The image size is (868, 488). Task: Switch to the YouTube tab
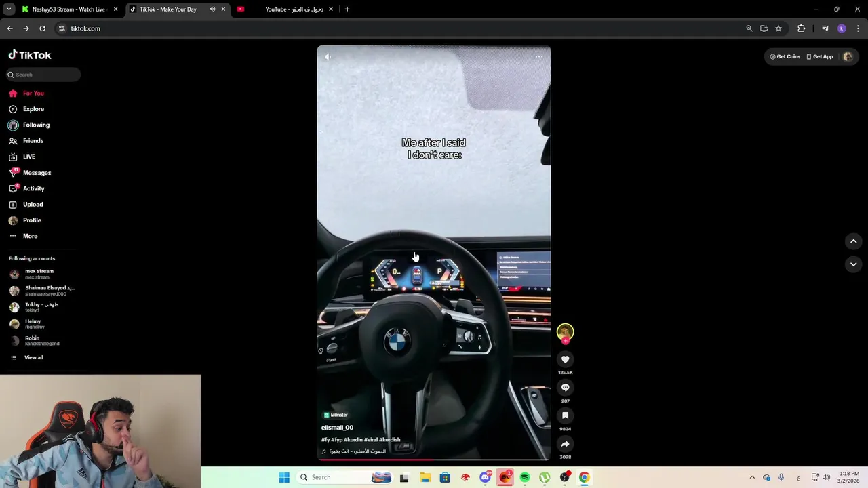point(285,9)
